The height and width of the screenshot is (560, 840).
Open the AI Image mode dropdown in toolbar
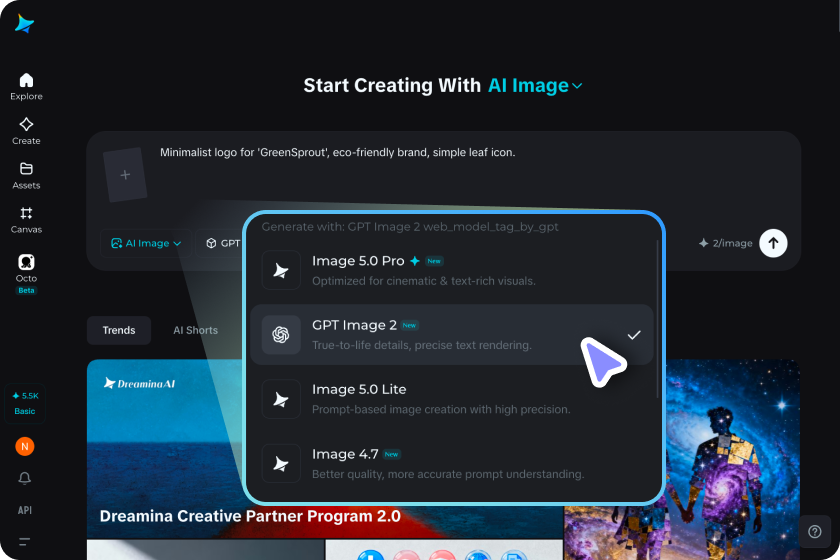pyautogui.click(x=146, y=243)
